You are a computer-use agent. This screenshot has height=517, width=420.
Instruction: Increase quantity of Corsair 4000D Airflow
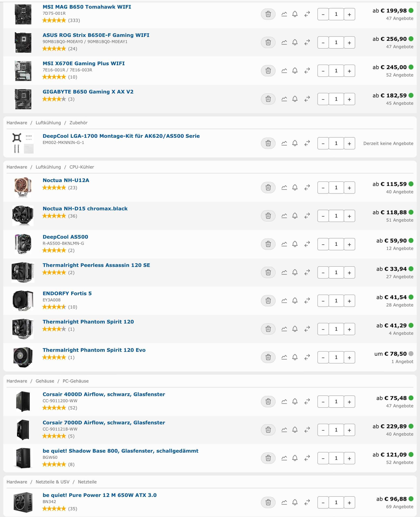(x=349, y=402)
